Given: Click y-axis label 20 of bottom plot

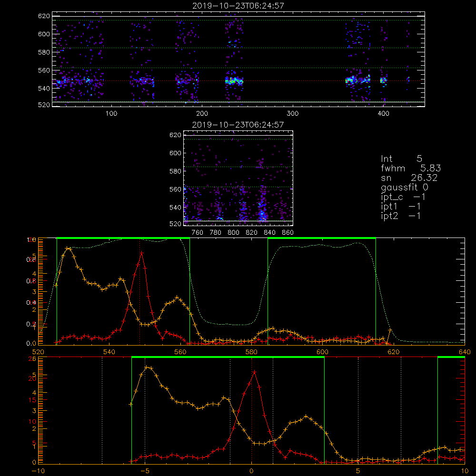Looking at the screenshot, I should (x=32, y=378).
